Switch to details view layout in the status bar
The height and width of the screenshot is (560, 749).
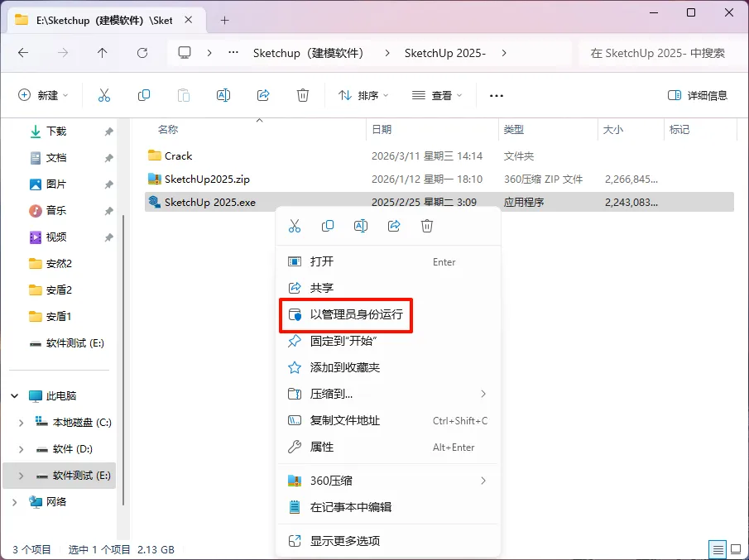pos(718,549)
